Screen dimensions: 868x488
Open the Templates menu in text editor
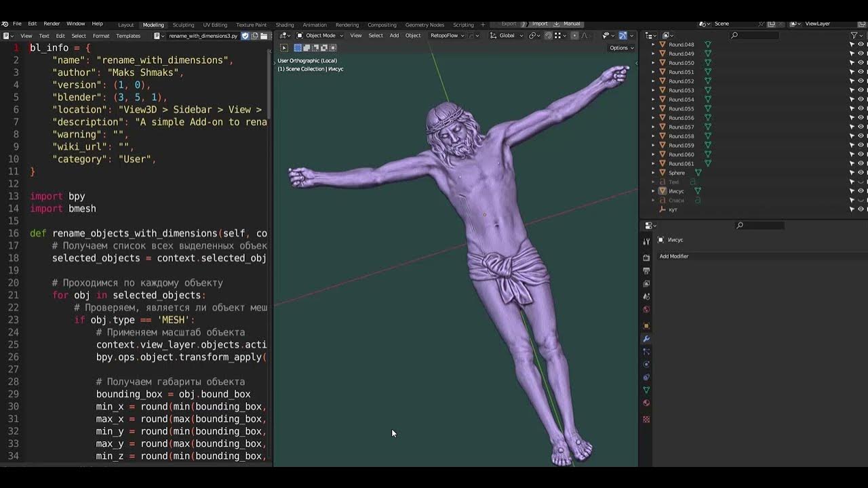pos(128,36)
